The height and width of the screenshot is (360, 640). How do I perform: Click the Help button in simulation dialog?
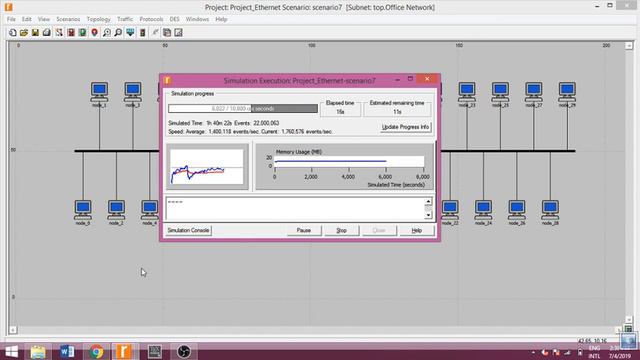point(416,230)
